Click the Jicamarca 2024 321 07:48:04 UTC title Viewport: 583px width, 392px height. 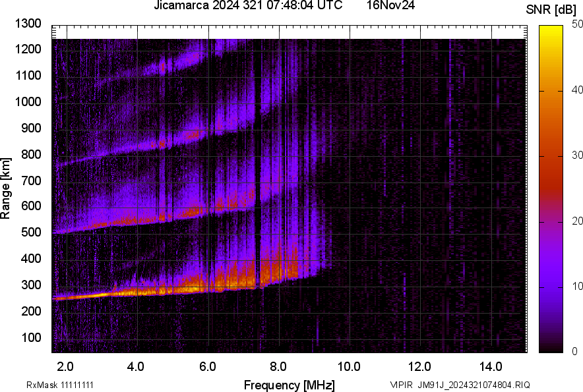(248, 5)
